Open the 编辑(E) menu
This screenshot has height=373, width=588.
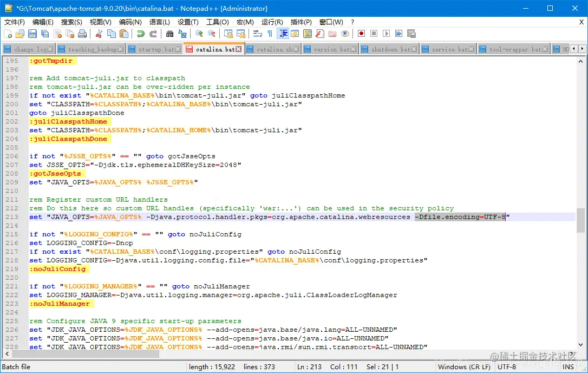[43, 22]
